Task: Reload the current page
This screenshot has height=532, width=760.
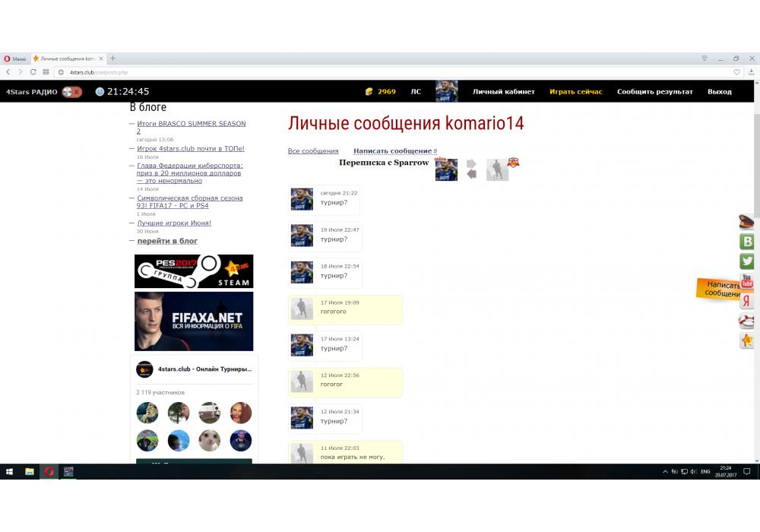Action: point(33,71)
